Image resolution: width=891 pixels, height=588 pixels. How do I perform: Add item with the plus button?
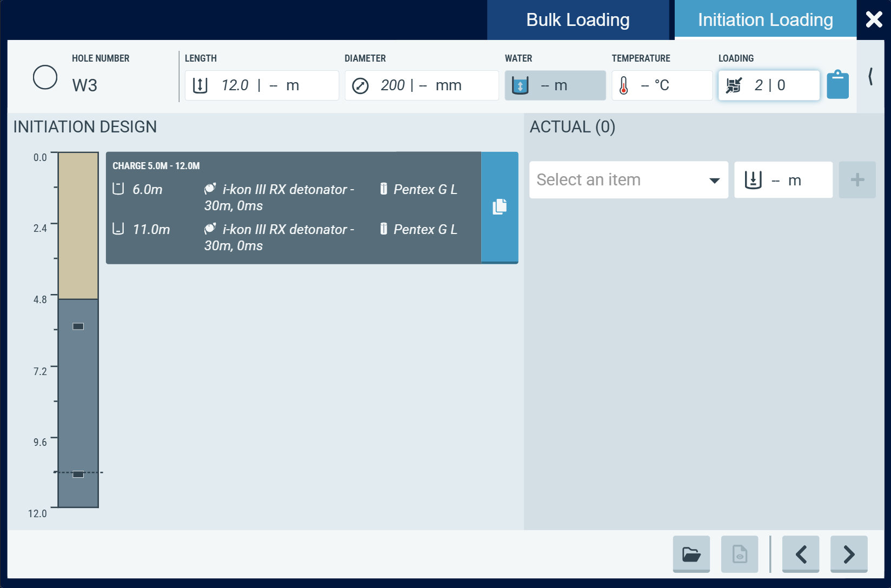(x=857, y=180)
